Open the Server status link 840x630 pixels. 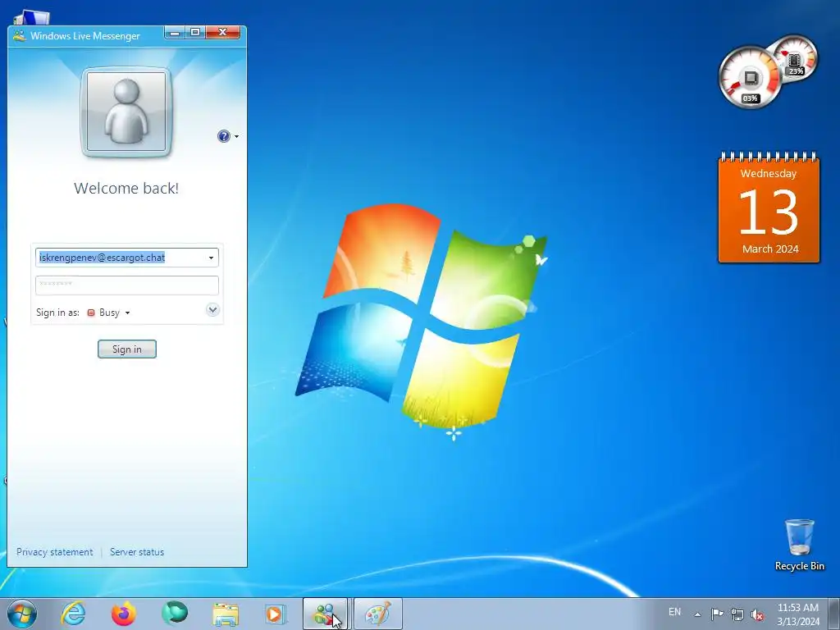click(x=137, y=552)
